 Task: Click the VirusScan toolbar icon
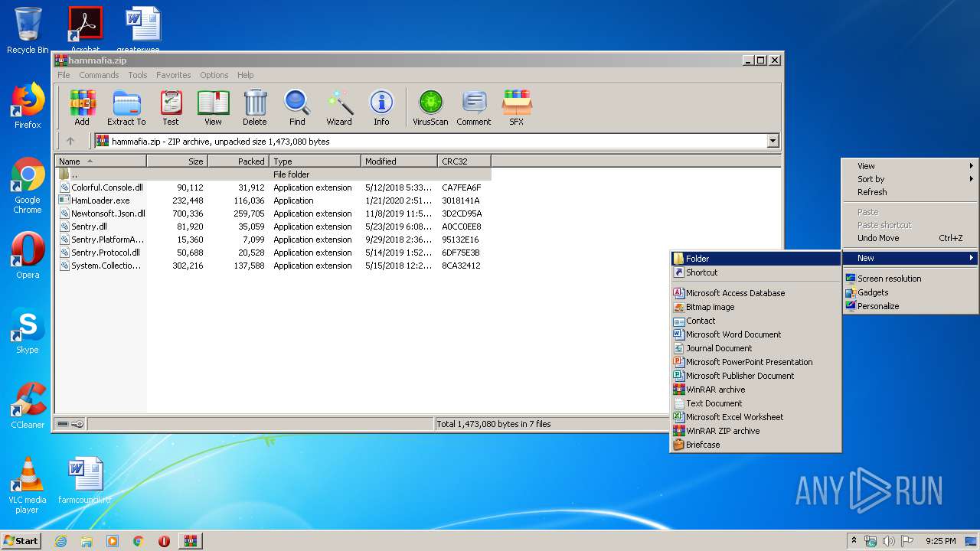click(430, 107)
